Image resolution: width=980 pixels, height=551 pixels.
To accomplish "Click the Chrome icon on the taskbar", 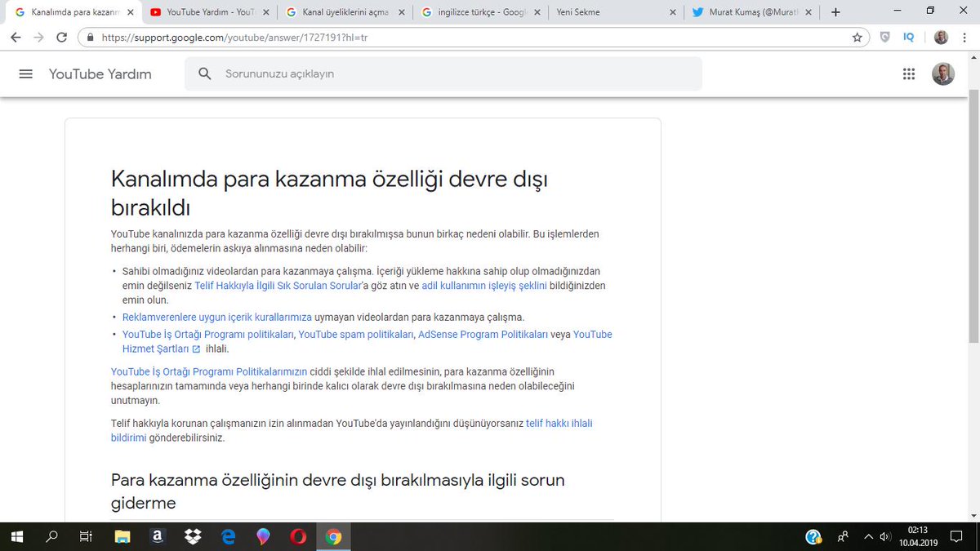I will click(x=333, y=536).
